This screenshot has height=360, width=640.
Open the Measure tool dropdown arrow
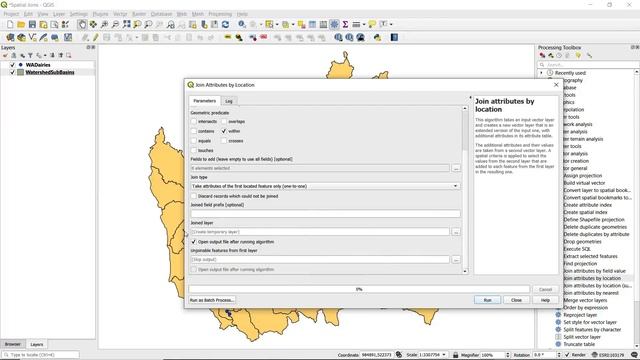(364, 24)
